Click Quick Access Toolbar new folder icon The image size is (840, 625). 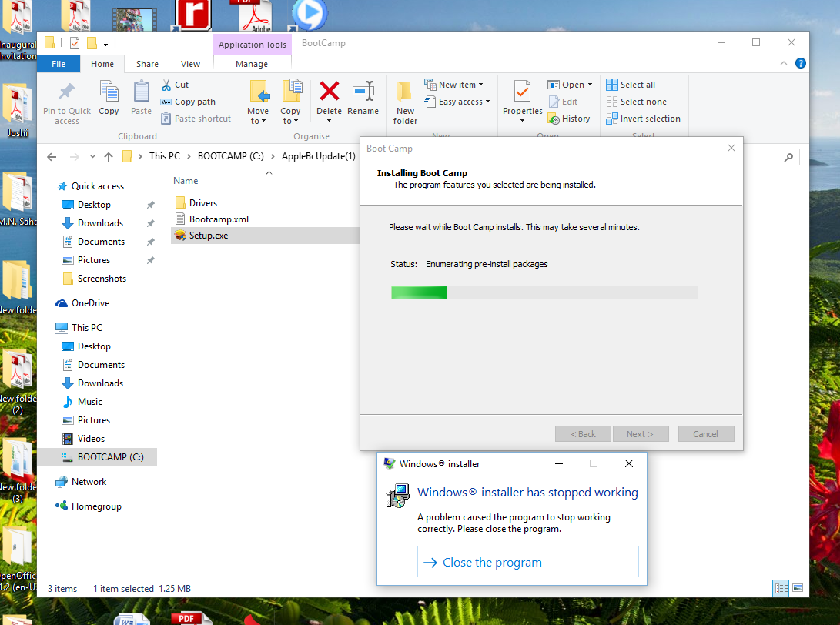click(x=92, y=43)
